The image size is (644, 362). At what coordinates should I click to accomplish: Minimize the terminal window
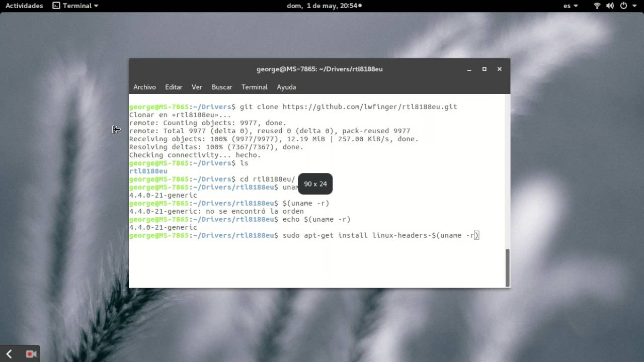point(469,69)
